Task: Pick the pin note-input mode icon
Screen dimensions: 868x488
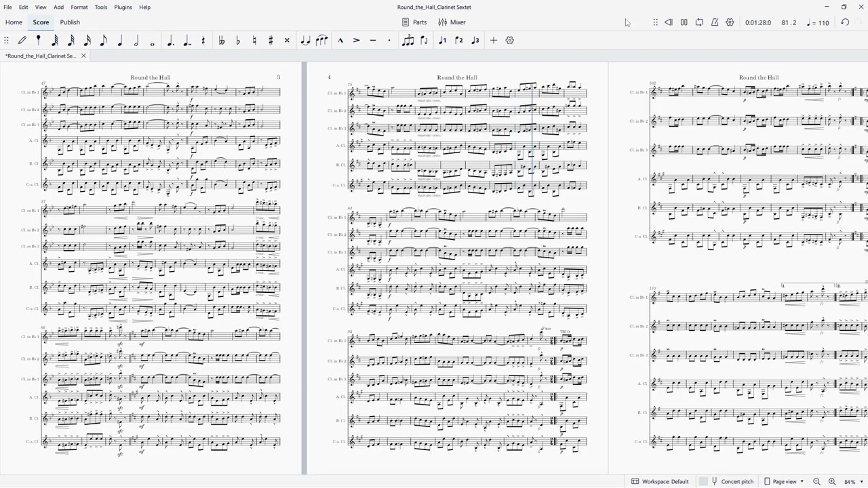Action: tap(39, 41)
